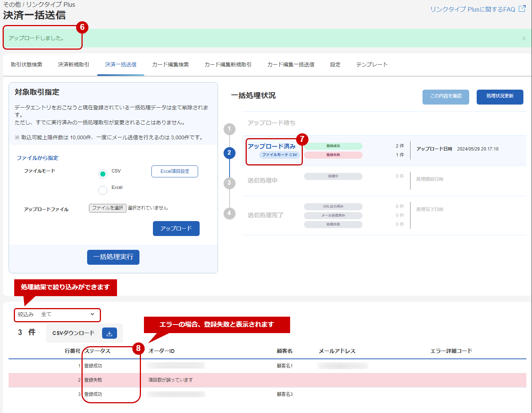Click the メールアドレス column header

[337, 351]
